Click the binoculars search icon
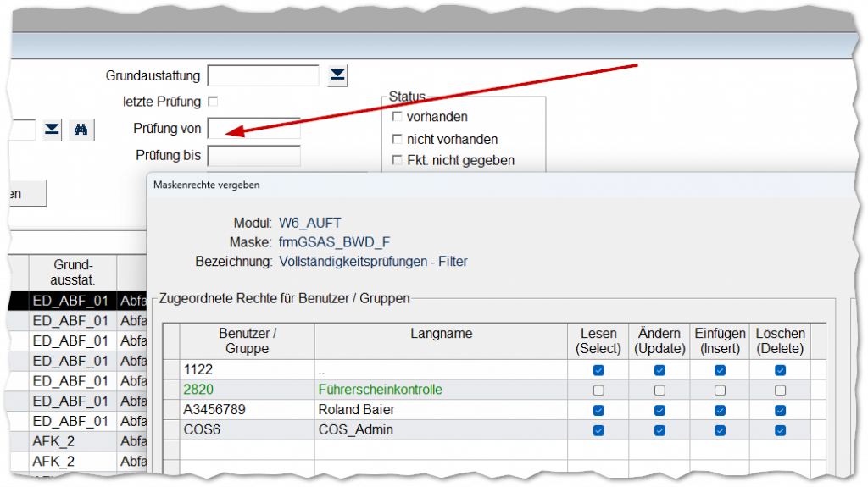This screenshot has width=868, height=487. tap(81, 129)
